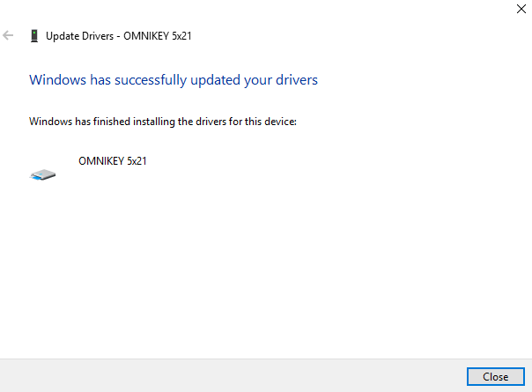
Task: Click the back arrow in the header
Action: pyautogui.click(x=8, y=35)
